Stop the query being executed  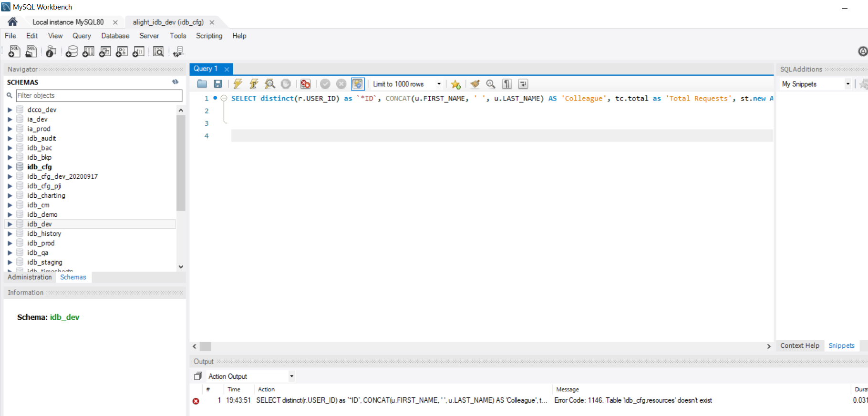286,84
